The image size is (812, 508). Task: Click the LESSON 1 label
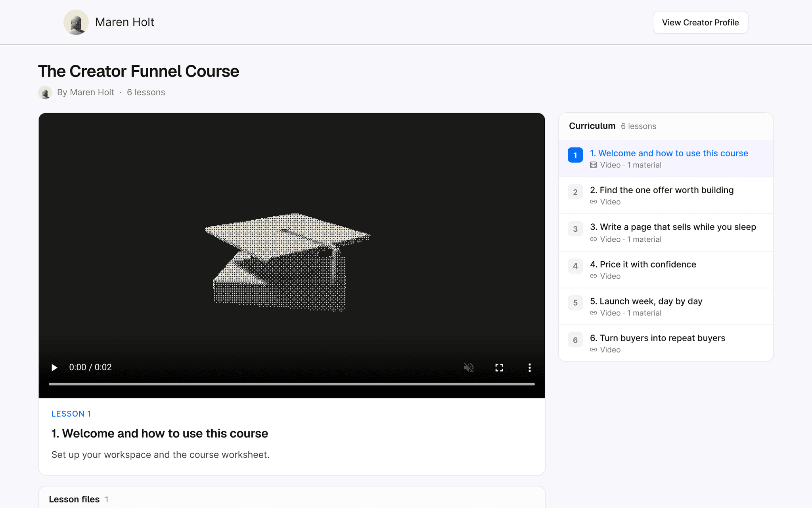point(71,414)
